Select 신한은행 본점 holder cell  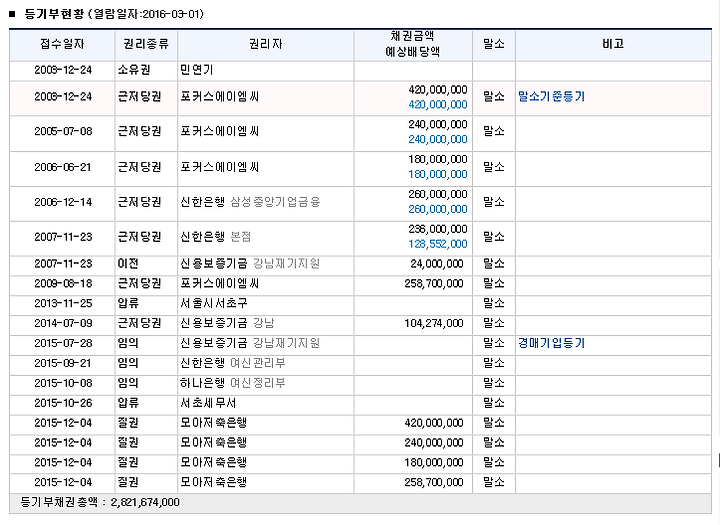pyautogui.click(x=216, y=237)
